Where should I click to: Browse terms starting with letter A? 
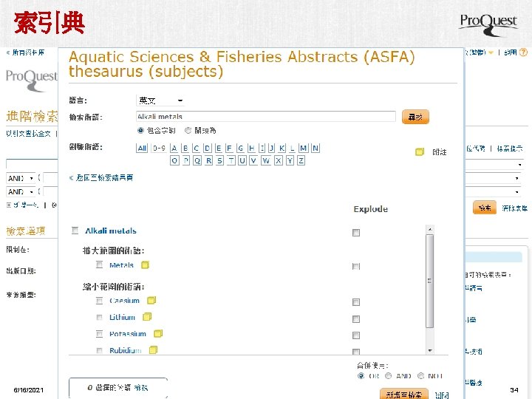[174, 148]
